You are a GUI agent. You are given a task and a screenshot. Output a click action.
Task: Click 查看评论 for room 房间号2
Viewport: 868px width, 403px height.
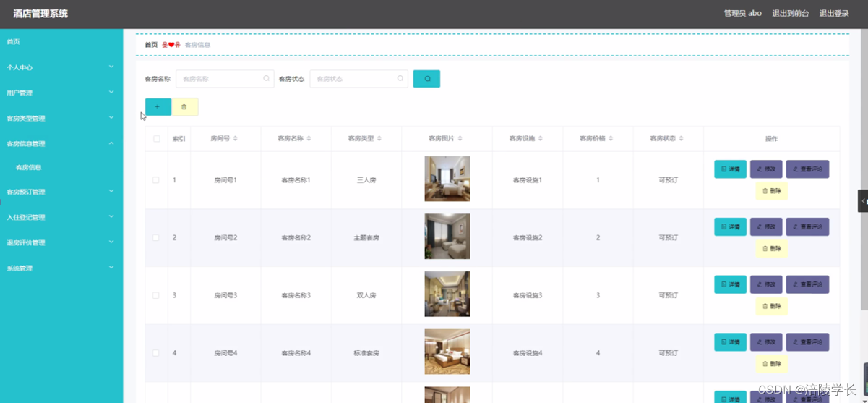pyautogui.click(x=807, y=227)
